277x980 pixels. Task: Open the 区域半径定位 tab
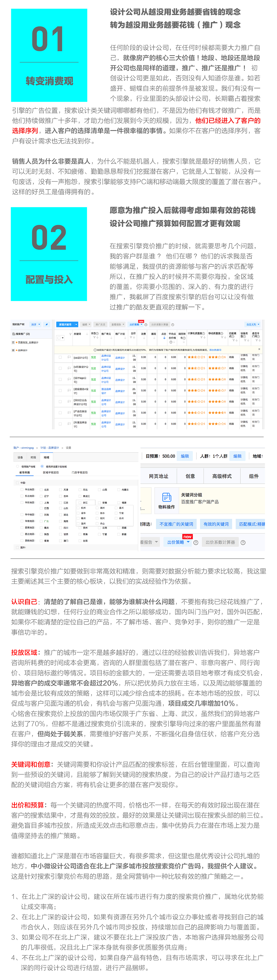pos(51,473)
